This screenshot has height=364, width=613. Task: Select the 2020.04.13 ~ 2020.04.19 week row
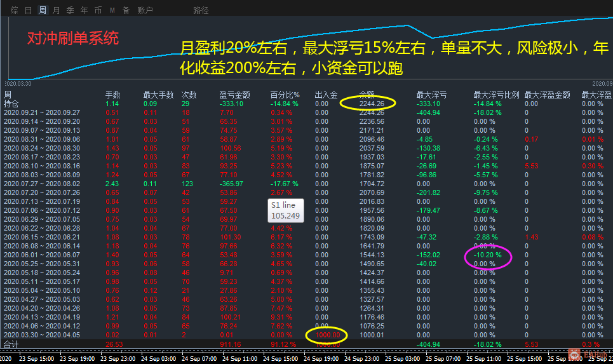42,317
